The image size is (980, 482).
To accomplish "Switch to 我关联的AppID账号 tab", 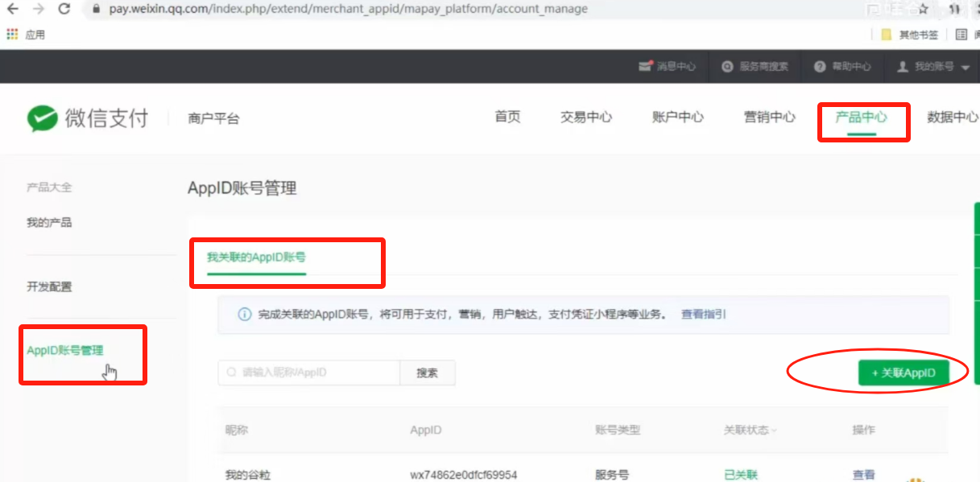I will click(256, 257).
